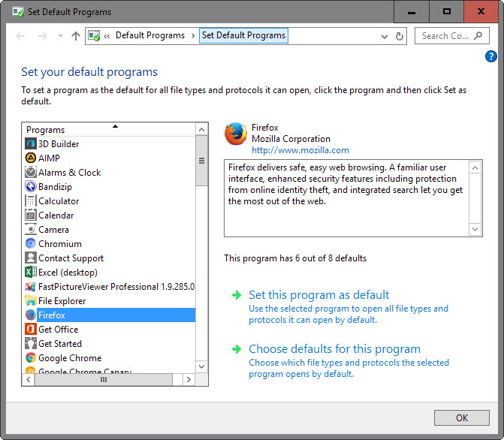Click the Get Started lightbulb icon
This screenshot has width=504, height=440.
click(x=31, y=344)
